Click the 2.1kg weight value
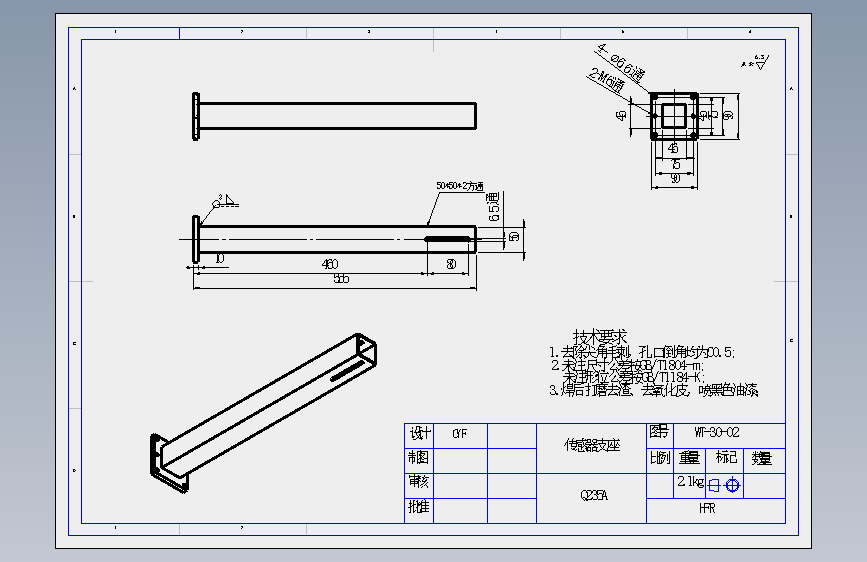Viewport: 867px width, 562px height. tap(690, 482)
